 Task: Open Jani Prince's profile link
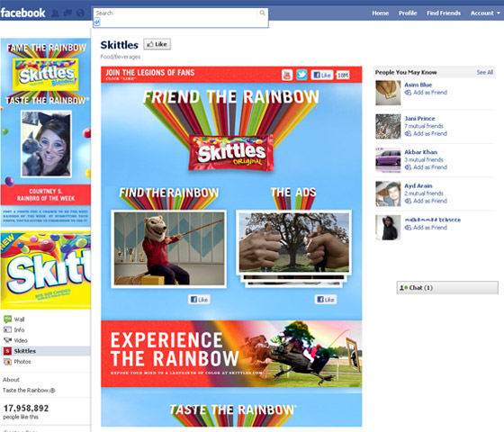tap(419, 119)
